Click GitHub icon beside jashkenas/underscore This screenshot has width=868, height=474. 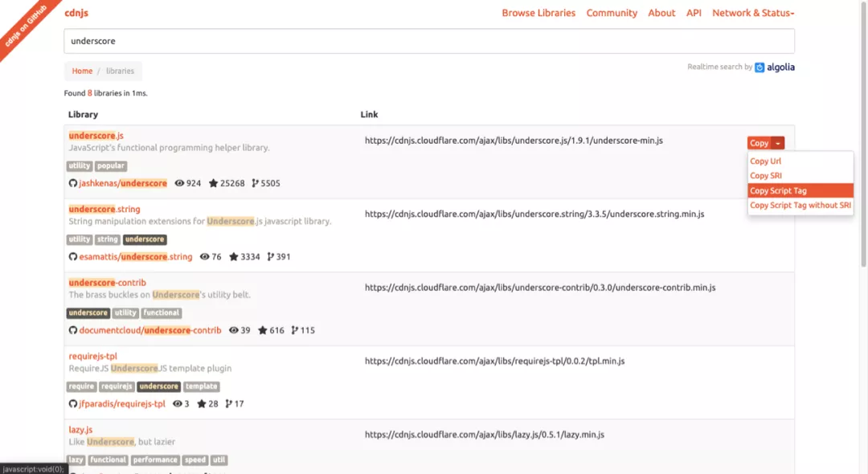pos(73,183)
